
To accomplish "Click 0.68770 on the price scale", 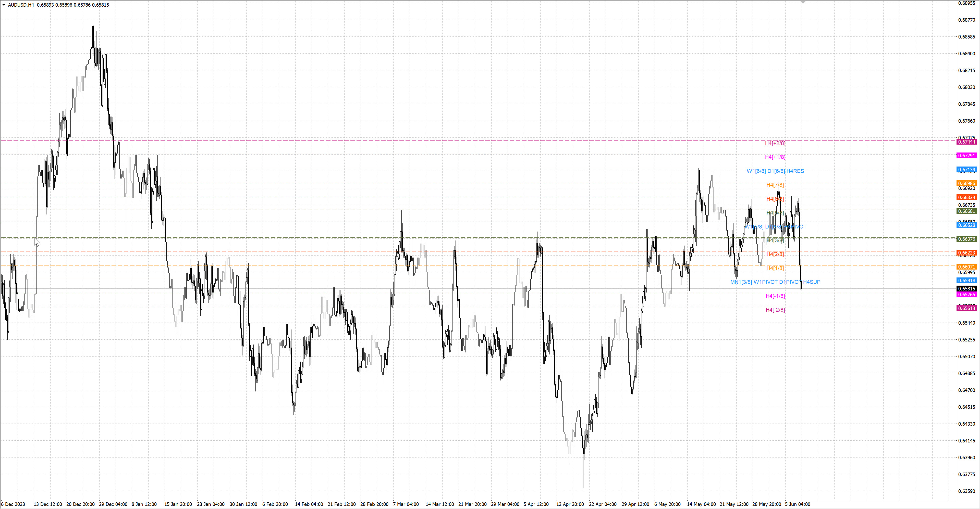I will (966, 20).
